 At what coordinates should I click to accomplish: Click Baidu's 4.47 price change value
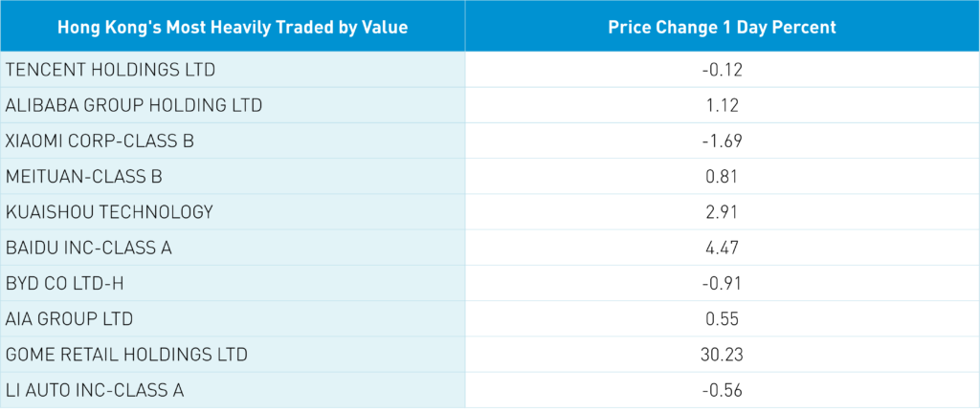click(x=722, y=248)
